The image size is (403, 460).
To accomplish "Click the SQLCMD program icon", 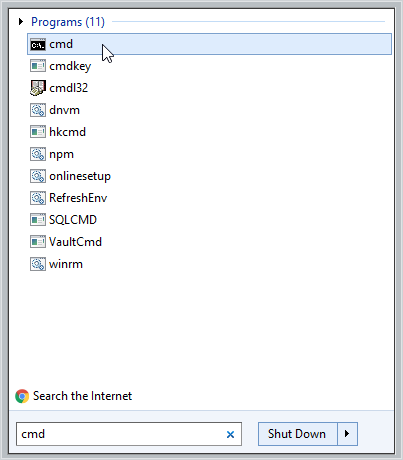I will coord(38,220).
